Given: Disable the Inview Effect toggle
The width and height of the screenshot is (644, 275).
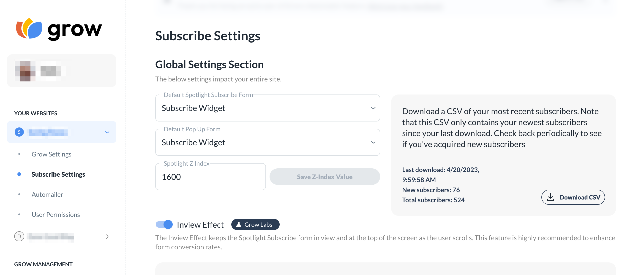Looking at the screenshot, I should (x=164, y=224).
